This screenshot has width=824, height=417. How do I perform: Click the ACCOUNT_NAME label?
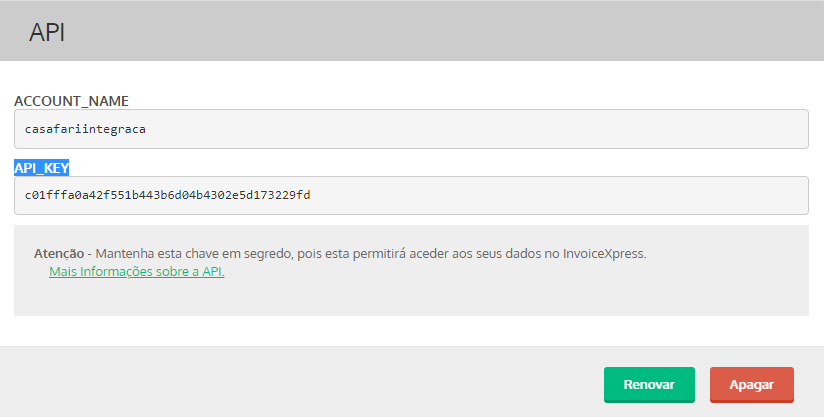pos(71,101)
